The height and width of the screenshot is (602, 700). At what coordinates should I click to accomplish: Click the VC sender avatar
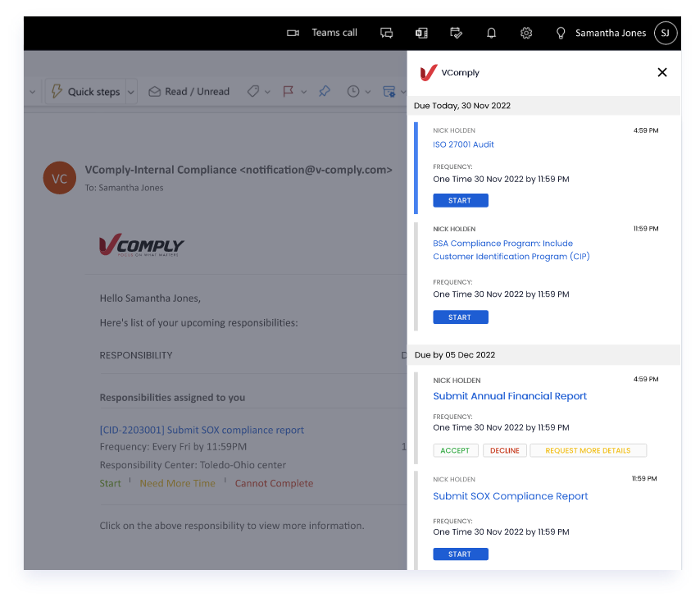pos(59,178)
